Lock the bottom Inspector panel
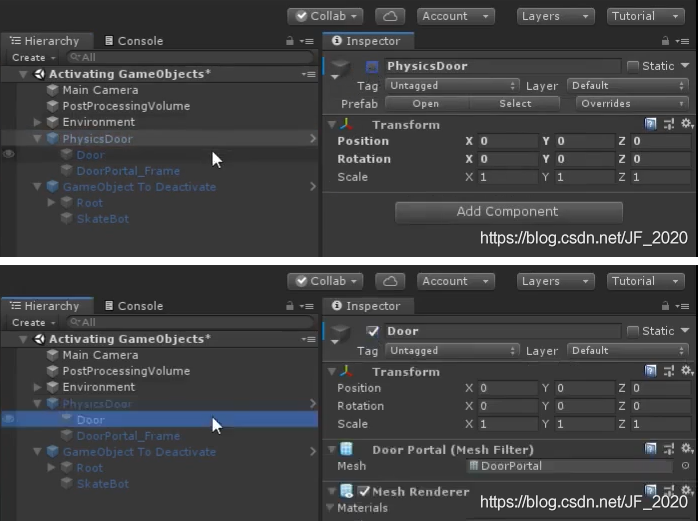This screenshot has width=698, height=521. (x=665, y=306)
